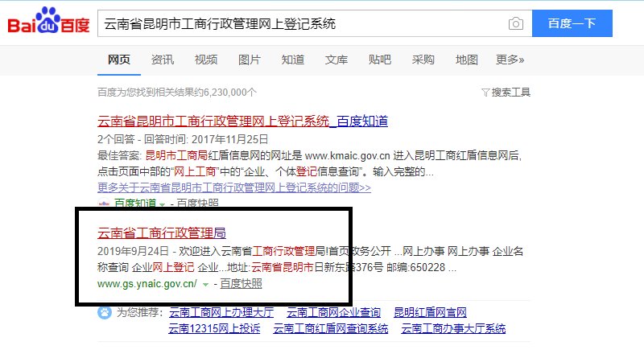Switch to the 视频 tab

[206, 60]
